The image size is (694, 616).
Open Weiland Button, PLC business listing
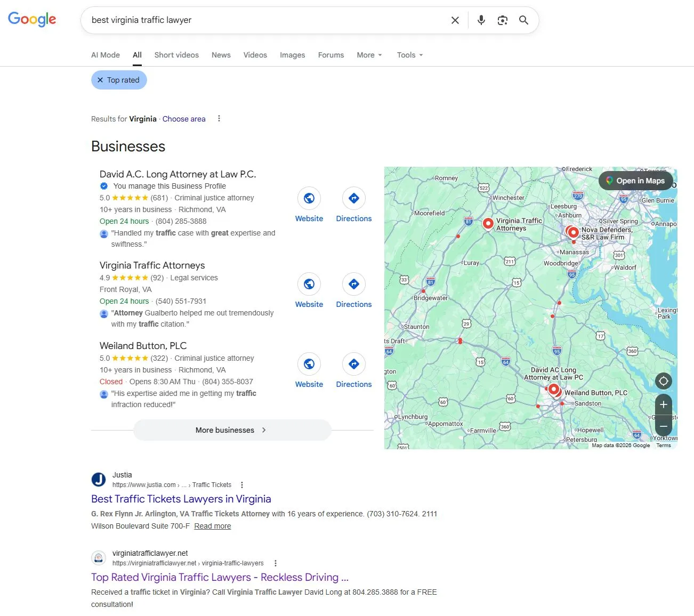143,346
